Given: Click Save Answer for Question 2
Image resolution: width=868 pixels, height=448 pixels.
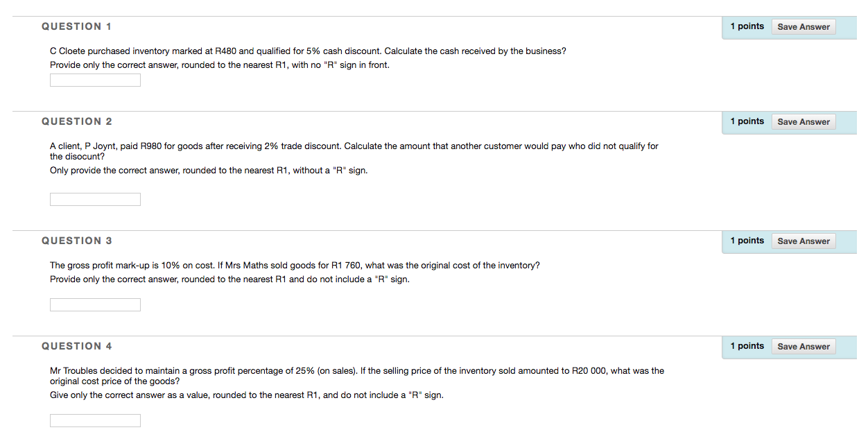Looking at the screenshot, I should point(803,121).
